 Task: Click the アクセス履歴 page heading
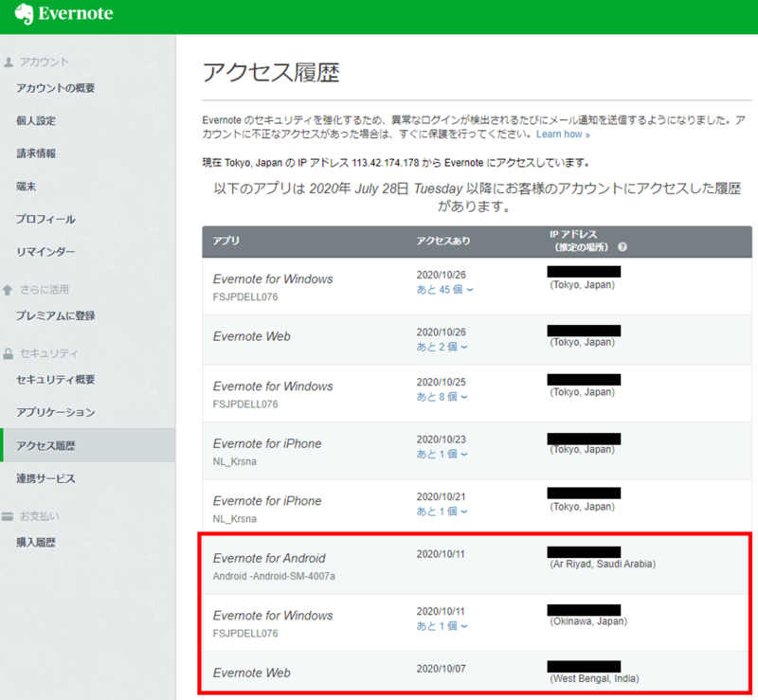click(x=271, y=73)
